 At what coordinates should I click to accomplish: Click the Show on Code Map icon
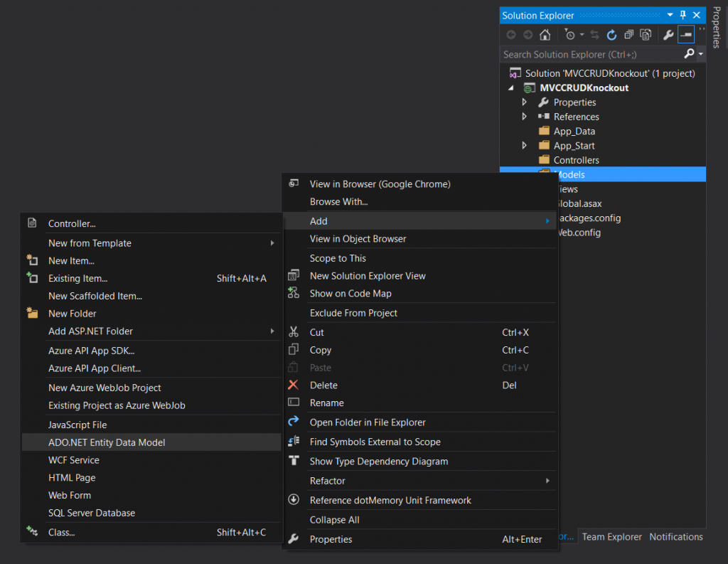tap(294, 293)
